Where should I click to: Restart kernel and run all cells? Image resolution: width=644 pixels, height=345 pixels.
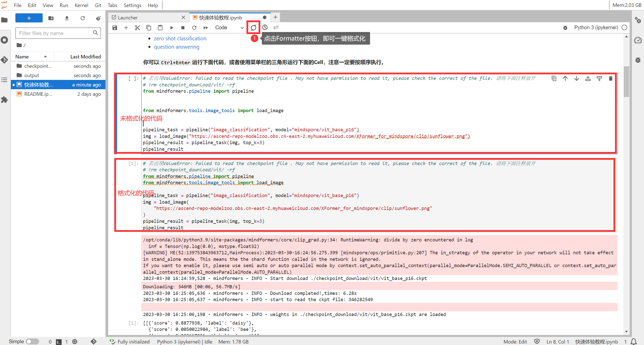206,27
